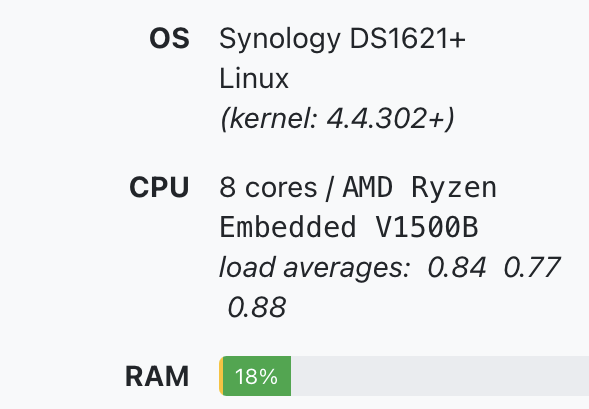The width and height of the screenshot is (589, 409).
Task: Click the load averages label
Action: 315,269
